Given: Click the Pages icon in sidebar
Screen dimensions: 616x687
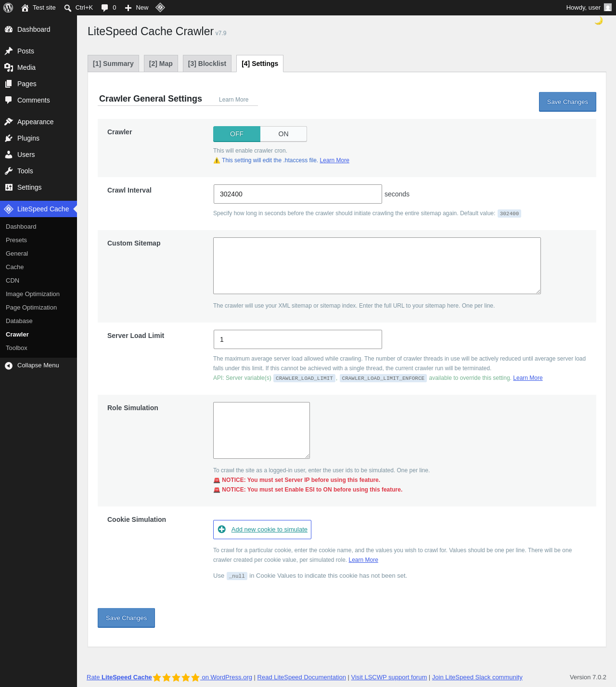Looking at the screenshot, I should click(9, 84).
